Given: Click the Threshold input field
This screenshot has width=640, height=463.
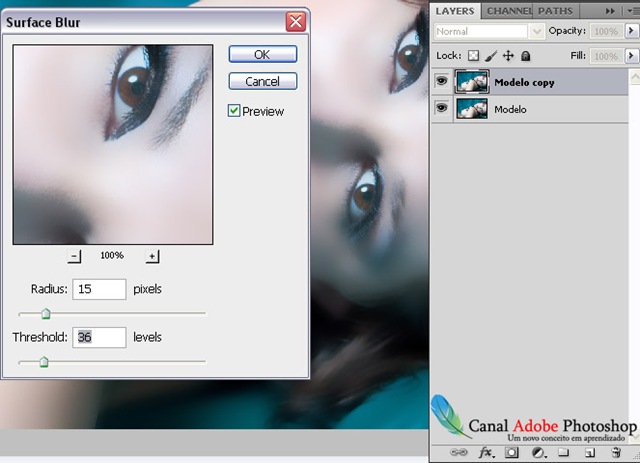Looking at the screenshot, I should click(99, 337).
